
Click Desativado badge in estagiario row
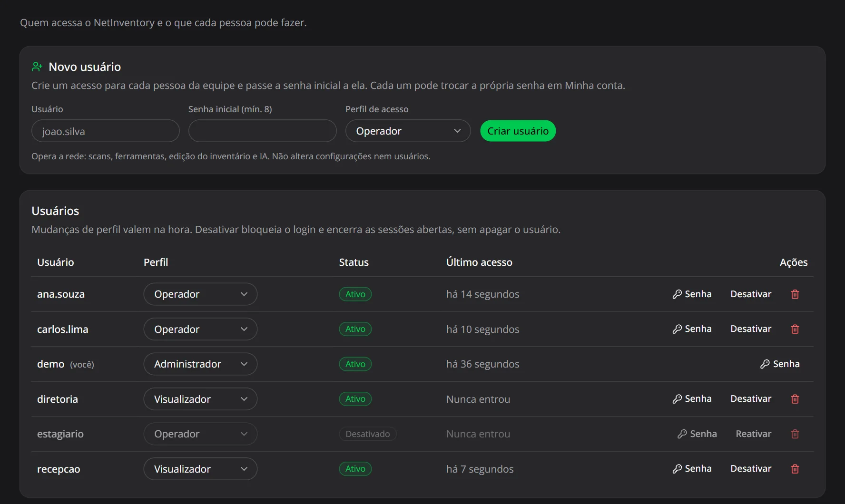(368, 434)
